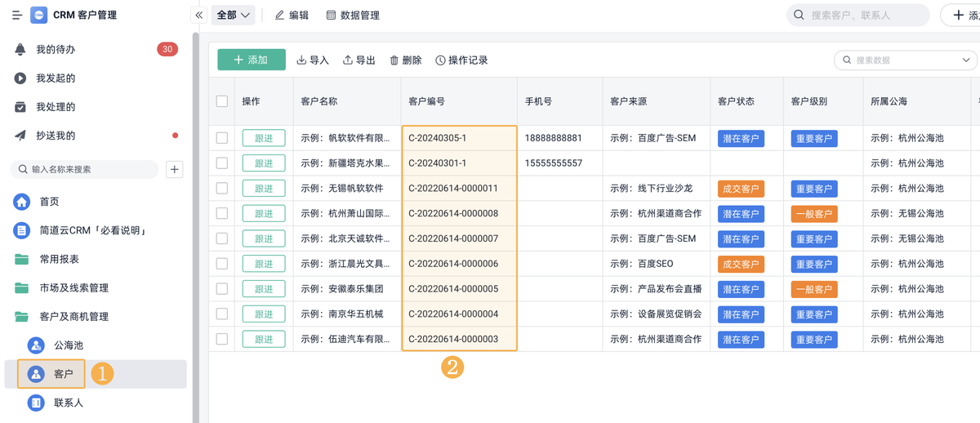The image size is (980, 423).
Task: Open 联系人 in the sidebar
Action: click(68, 403)
